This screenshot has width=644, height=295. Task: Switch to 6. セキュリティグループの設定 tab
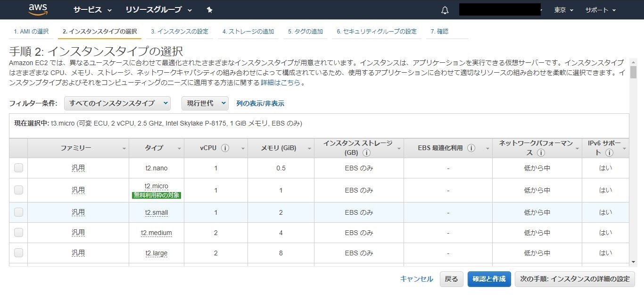(x=377, y=32)
